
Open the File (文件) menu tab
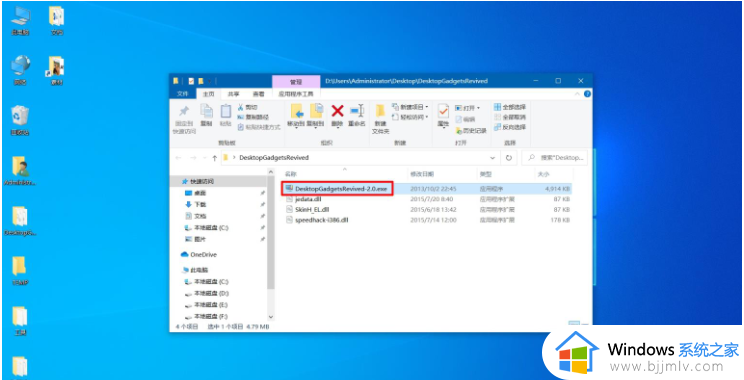point(183,94)
